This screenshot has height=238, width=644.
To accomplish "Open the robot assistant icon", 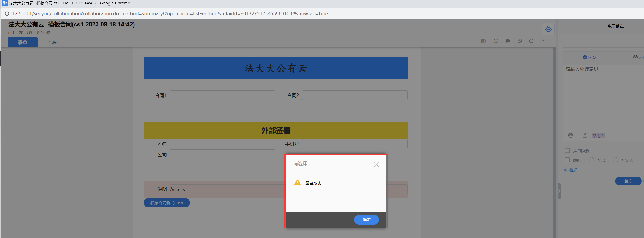I will [x=549, y=29].
